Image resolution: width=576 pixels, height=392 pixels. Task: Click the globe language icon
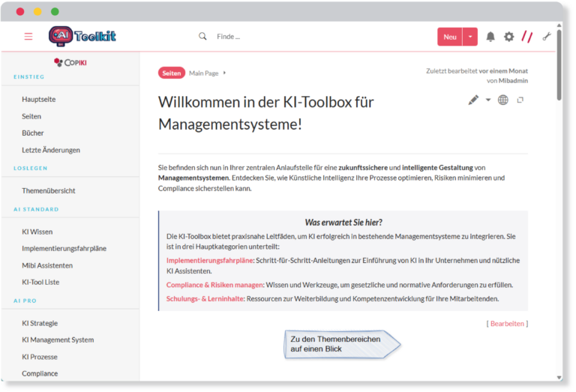(503, 100)
